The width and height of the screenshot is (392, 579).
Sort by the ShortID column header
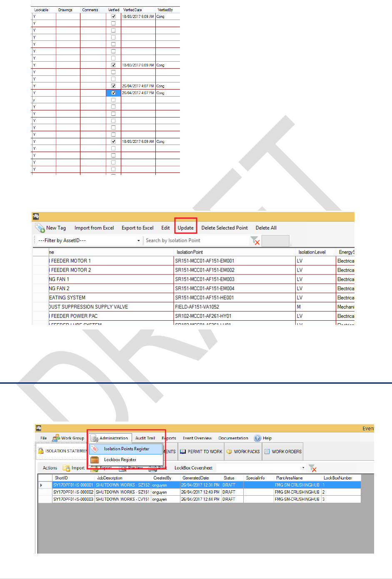[73, 478]
